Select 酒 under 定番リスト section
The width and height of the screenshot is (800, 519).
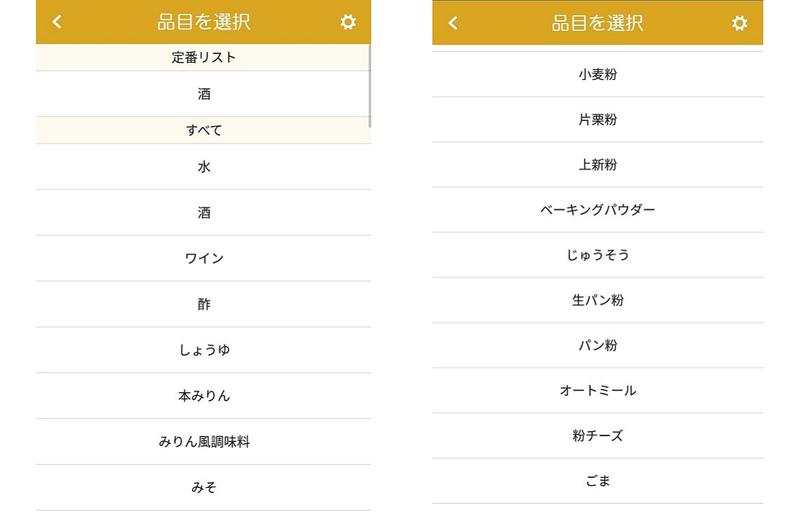click(204, 94)
